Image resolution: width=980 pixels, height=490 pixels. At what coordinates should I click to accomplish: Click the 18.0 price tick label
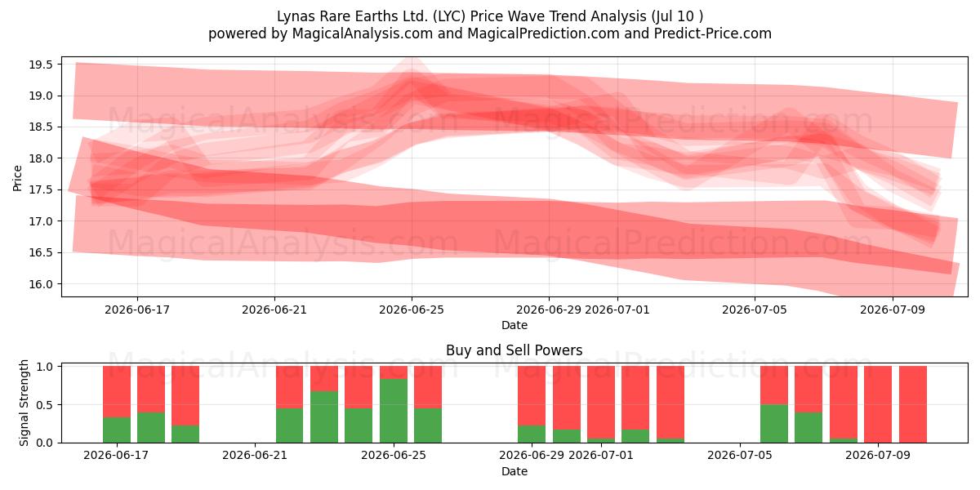42,158
